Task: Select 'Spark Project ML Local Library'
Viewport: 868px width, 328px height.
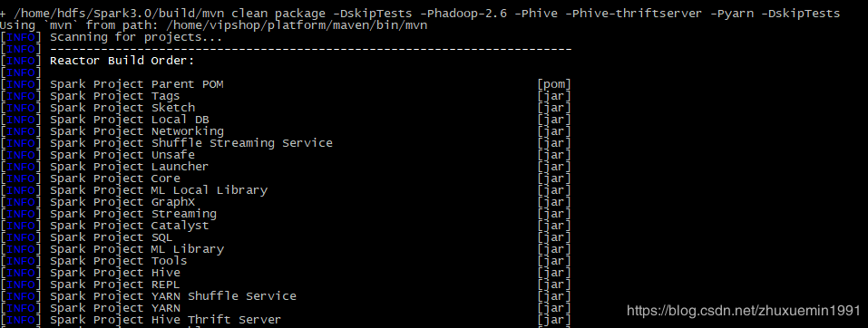Action: tap(159, 190)
